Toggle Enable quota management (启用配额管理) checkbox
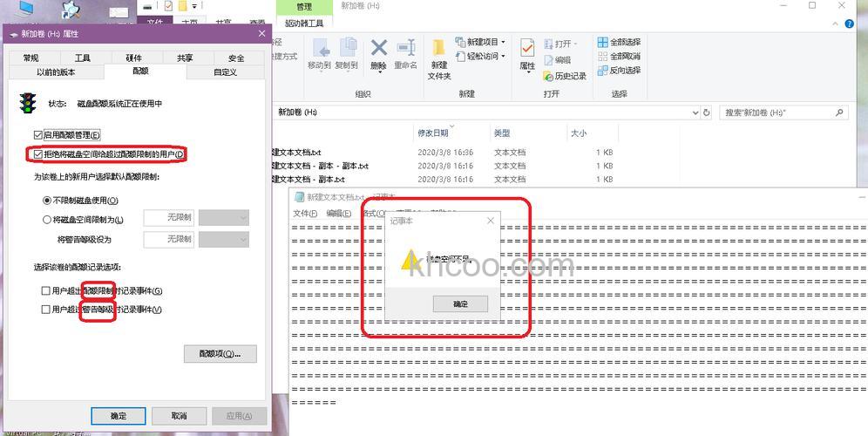868x436 pixels. (x=37, y=134)
